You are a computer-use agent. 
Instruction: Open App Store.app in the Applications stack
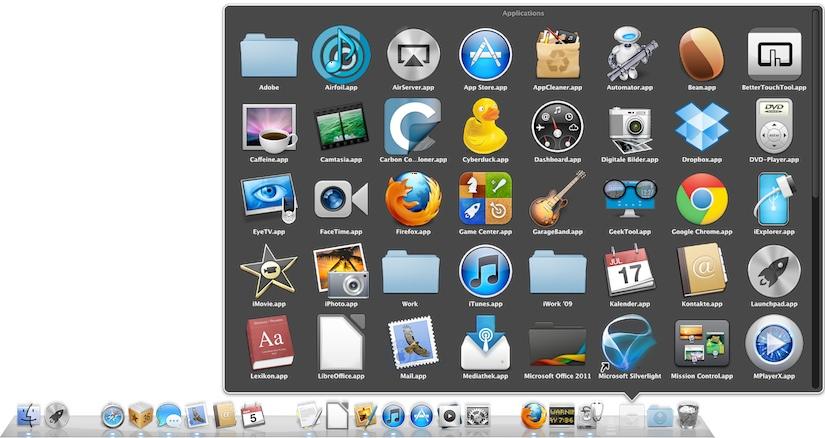coord(485,55)
